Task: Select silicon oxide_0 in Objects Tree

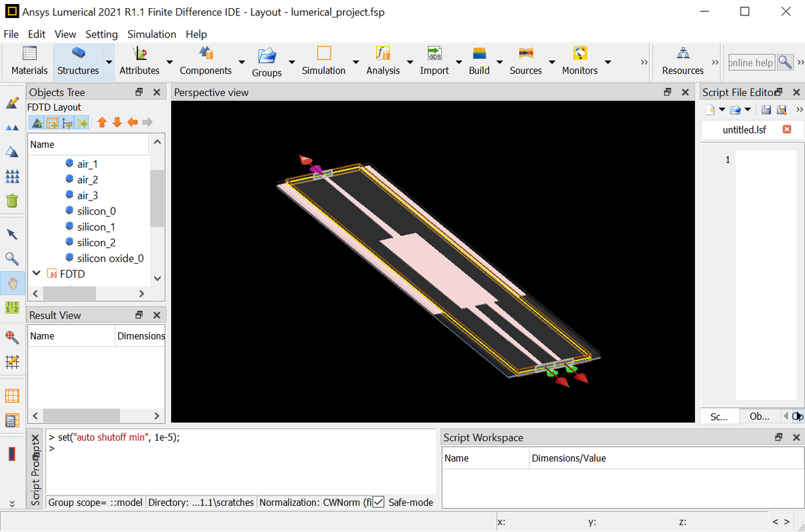Action: tap(110, 258)
